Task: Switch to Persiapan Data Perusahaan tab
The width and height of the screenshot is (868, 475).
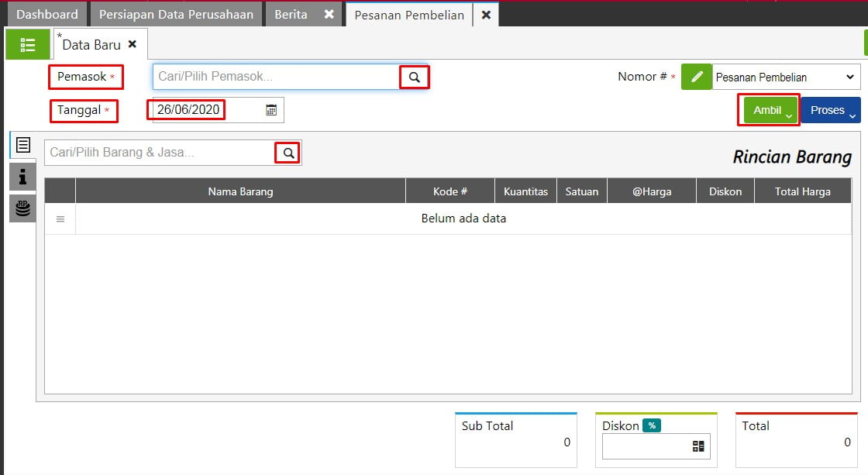Action: [x=176, y=15]
